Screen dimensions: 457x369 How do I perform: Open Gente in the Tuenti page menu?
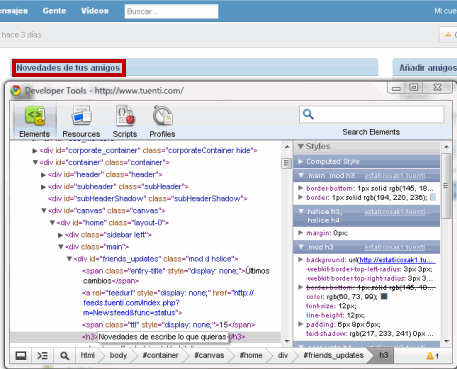pyautogui.click(x=54, y=11)
